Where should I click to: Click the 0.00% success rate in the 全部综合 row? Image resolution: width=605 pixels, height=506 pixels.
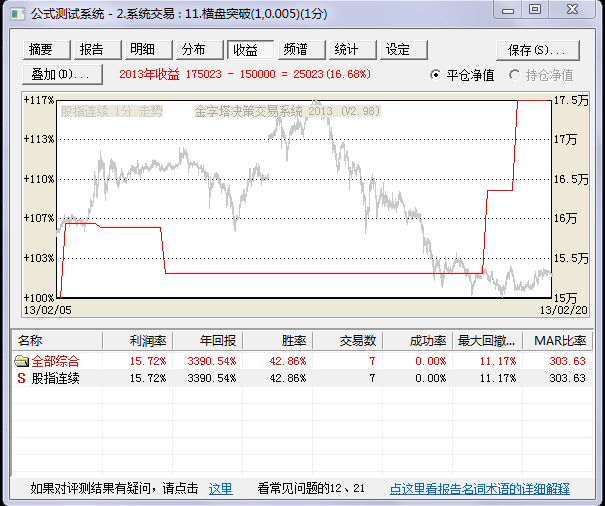point(431,361)
